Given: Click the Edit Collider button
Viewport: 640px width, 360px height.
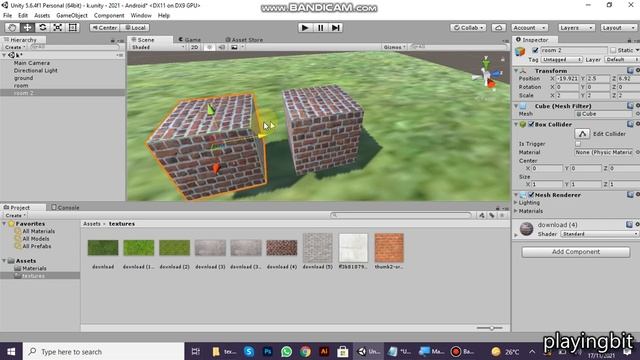Looking at the screenshot, I should 582,134.
